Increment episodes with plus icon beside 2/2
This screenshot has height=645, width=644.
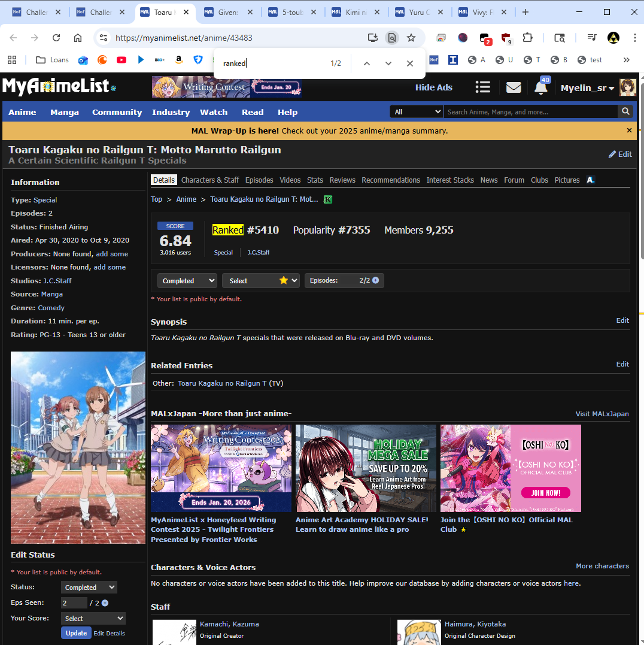click(x=376, y=280)
